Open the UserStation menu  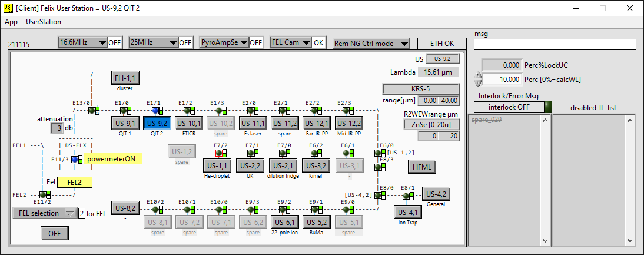pos(44,22)
